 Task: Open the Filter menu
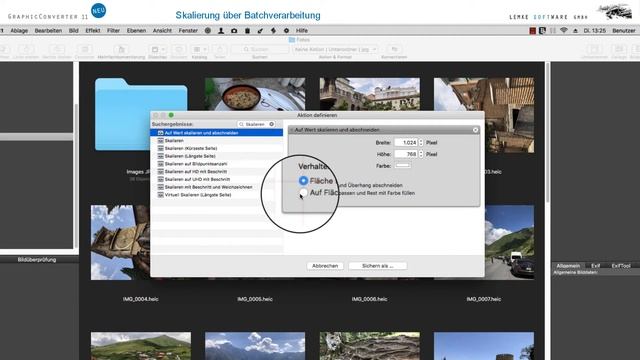pyautogui.click(x=113, y=31)
